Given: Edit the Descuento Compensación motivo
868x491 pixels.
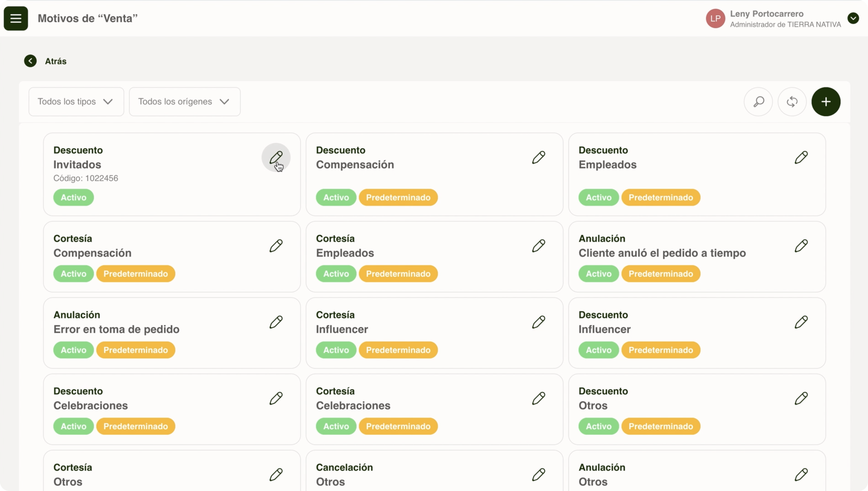Looking at the screenshot, I should (538, 157).
